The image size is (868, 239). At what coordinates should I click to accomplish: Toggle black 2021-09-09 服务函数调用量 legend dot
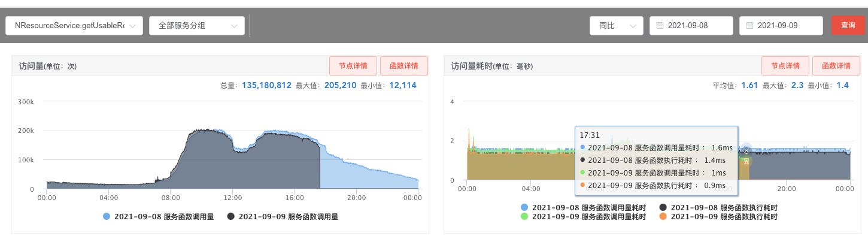[231, 216]
